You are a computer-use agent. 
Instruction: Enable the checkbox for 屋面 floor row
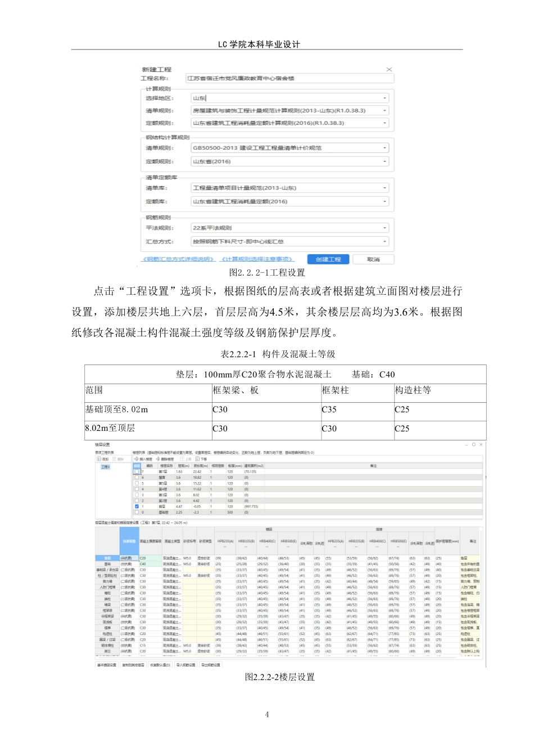pyautogui.click(x=136, y=476)
